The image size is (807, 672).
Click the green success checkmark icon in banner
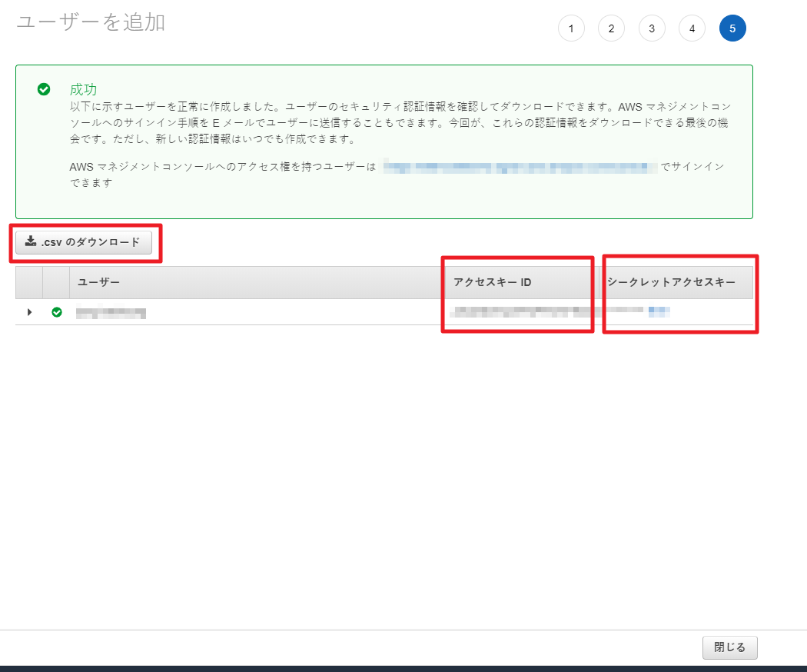click(45, 89)
